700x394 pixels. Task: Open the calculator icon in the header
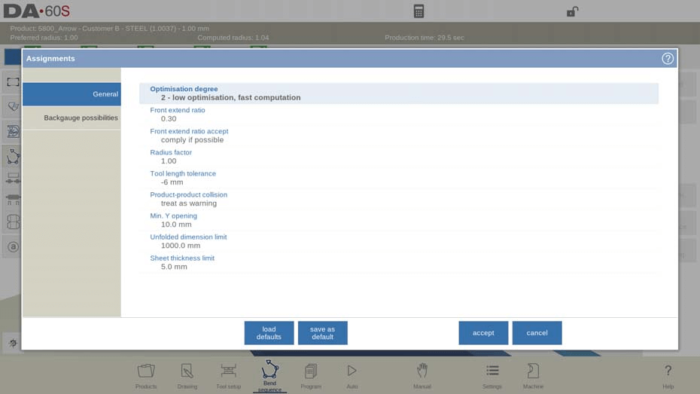(418, 11)
